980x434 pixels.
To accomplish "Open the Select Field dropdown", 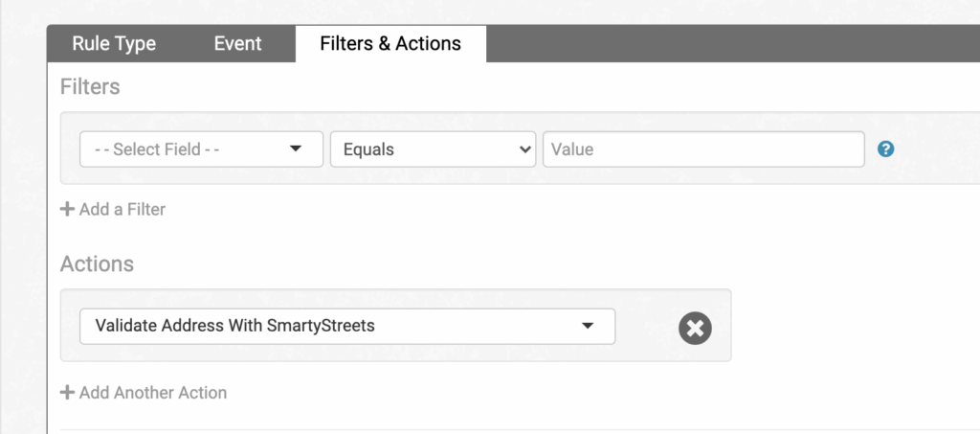I will tap(182, 149).
